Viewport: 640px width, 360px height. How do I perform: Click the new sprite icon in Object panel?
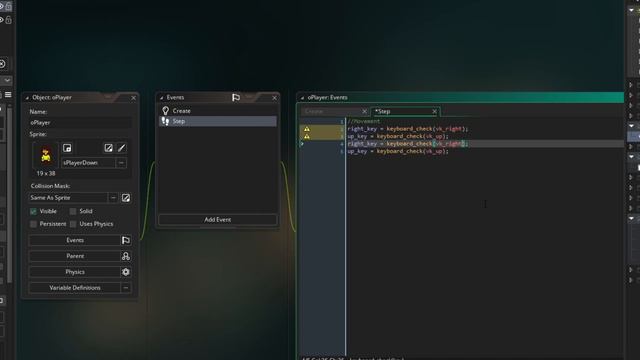pos(67,148)
